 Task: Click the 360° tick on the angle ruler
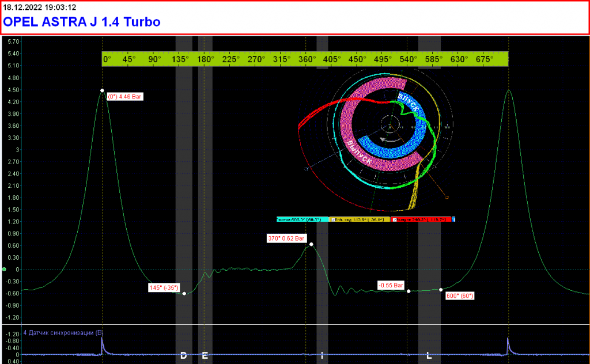(x=308, y=59)
